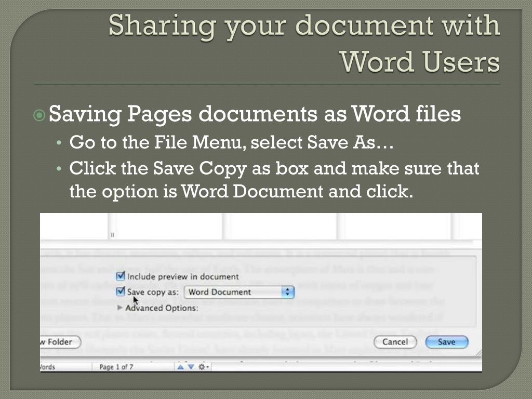Click the previous page up arrow

click(x=180, y=367)
